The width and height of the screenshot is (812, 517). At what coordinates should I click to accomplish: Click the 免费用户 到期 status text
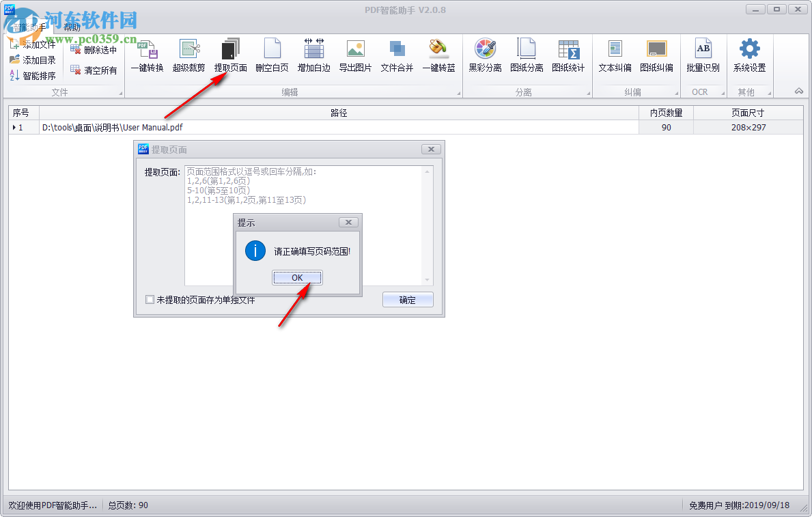739,505
